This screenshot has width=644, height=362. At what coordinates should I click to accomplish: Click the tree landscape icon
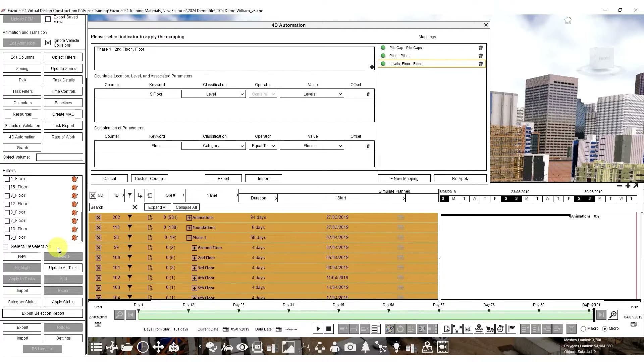366,347
